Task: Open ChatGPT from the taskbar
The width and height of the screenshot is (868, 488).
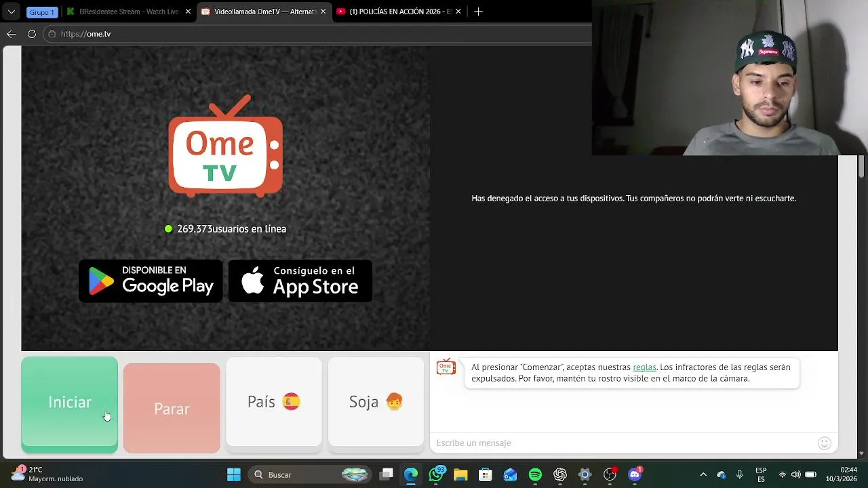Action: coord(560,474)
